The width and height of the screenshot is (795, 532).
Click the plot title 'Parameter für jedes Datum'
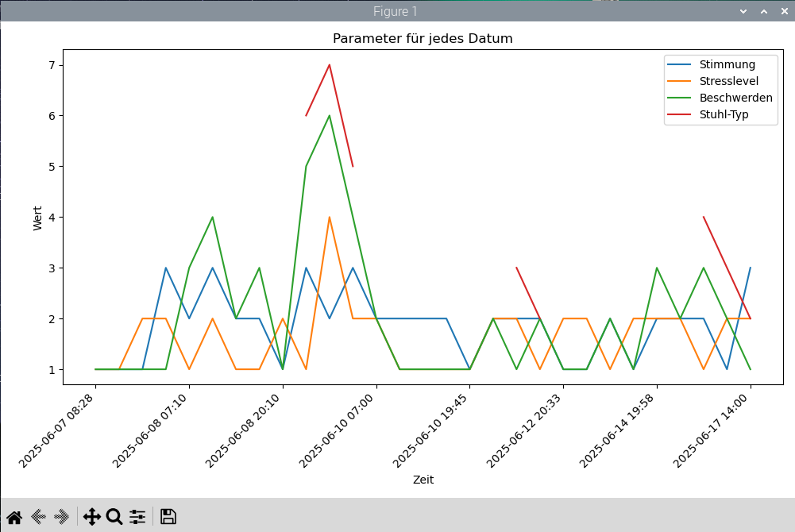tap(423, 39)
